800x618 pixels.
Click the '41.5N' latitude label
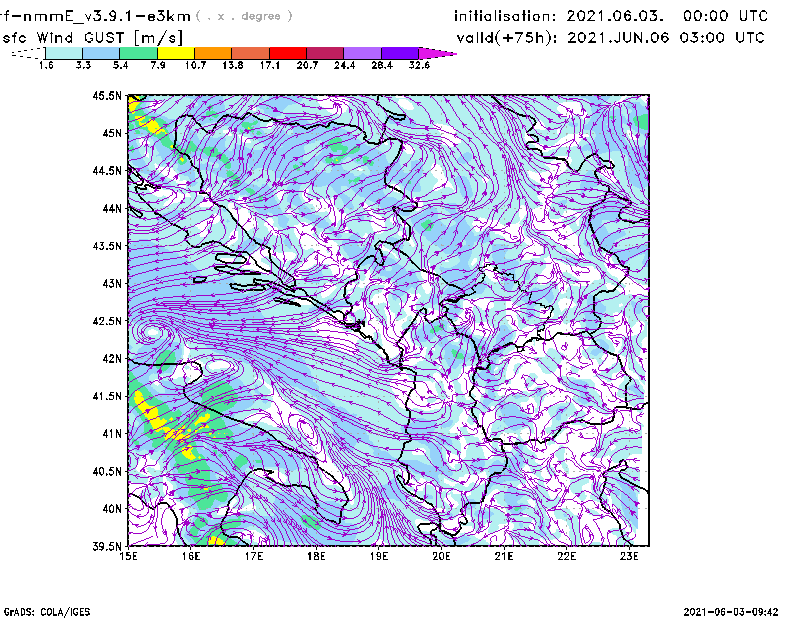click(107, 396)
